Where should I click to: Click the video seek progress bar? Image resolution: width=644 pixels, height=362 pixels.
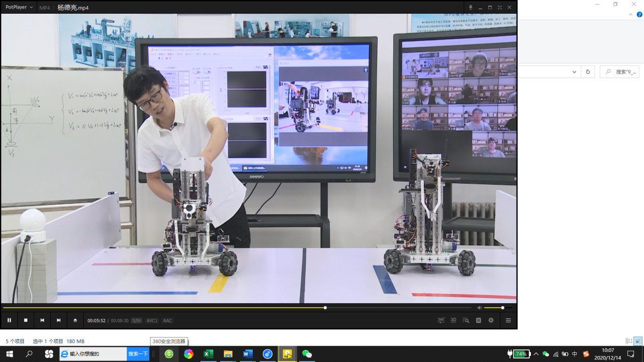(203, 308)
